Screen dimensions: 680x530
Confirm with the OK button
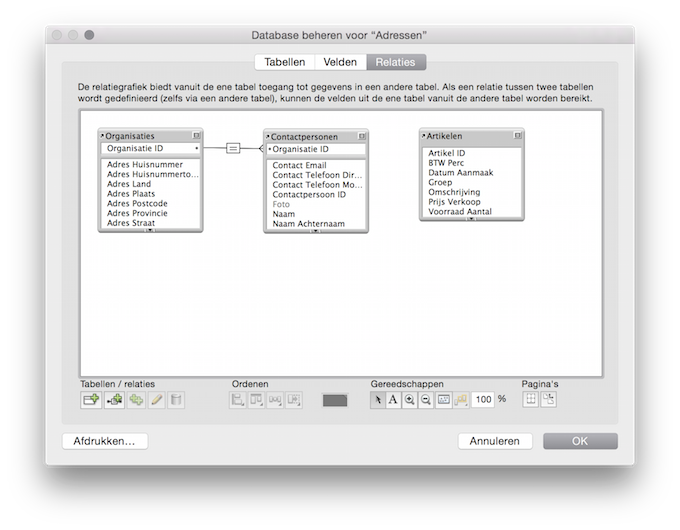point(580,441)
